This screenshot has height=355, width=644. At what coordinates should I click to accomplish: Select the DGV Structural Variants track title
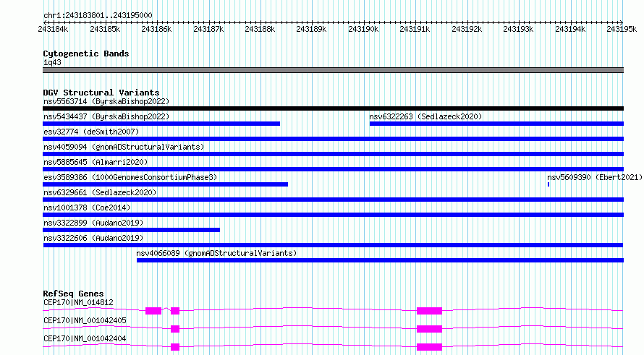tap(101, 93)
